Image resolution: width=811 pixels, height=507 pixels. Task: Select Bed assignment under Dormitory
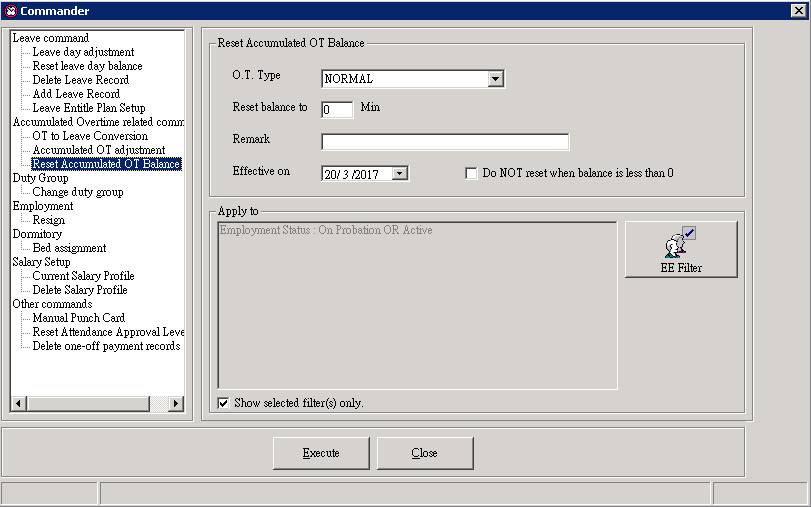point(69,248)
